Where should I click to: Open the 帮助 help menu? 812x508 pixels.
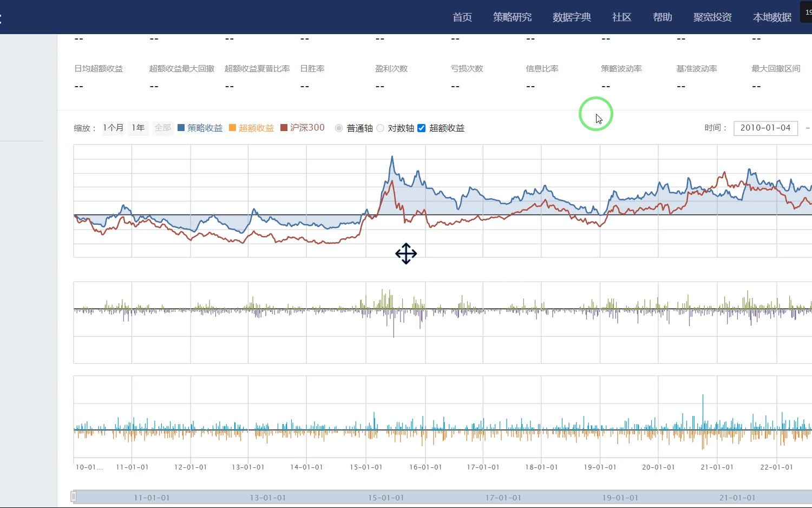point(663,17)
